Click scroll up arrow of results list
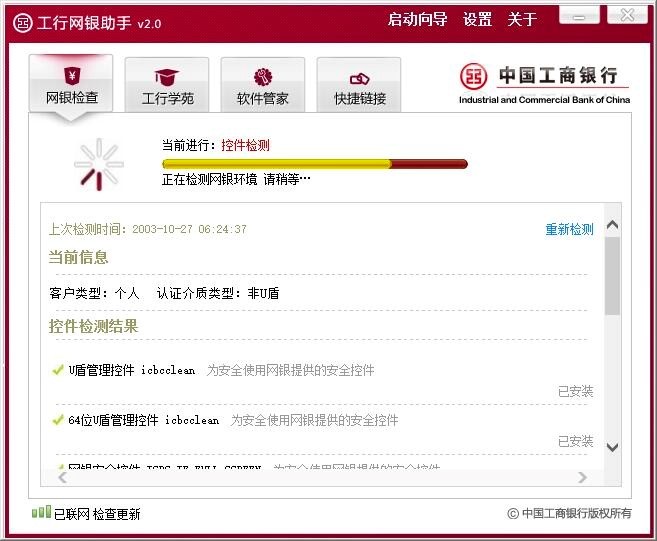Image resolution: width=657 pixels, height=541 pixels. tap(613, 225)
